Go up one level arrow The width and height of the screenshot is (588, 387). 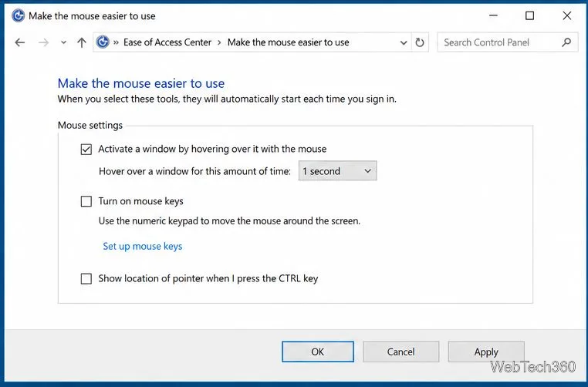pos(81,42)
